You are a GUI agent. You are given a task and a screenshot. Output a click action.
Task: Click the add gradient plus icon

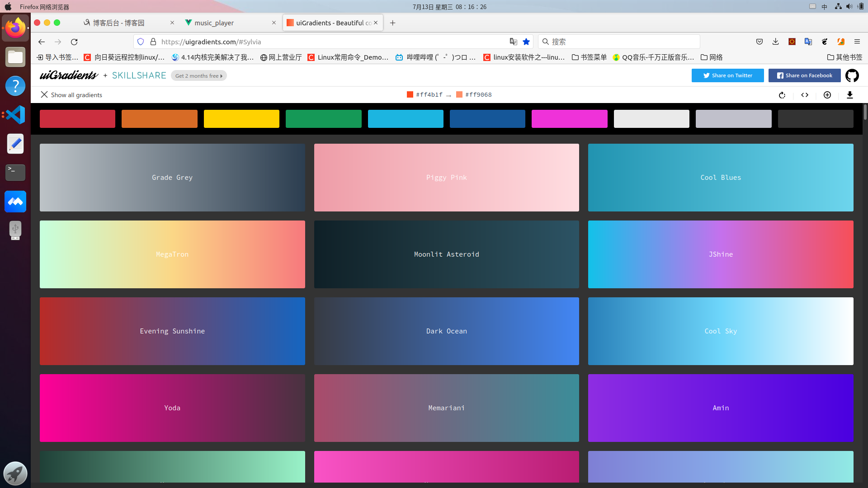point(827,95)
